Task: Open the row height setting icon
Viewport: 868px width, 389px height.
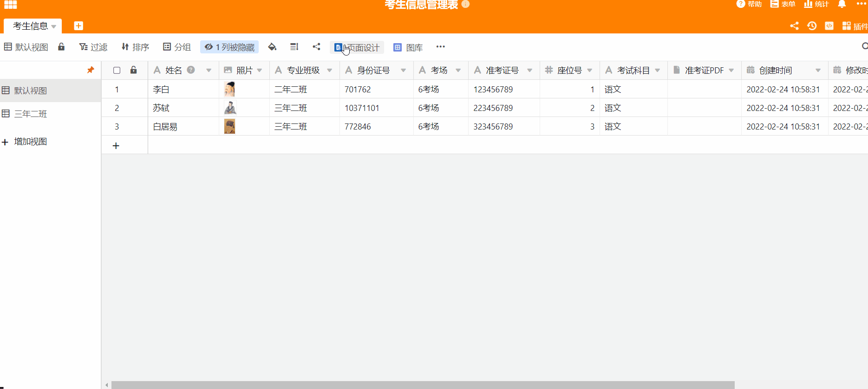Action: coord(294,46)
